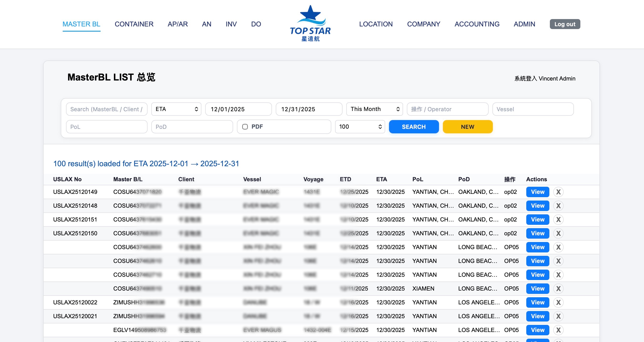Expand the This Month range dropdown
The image size is (644, 342).
pos(374,109)
